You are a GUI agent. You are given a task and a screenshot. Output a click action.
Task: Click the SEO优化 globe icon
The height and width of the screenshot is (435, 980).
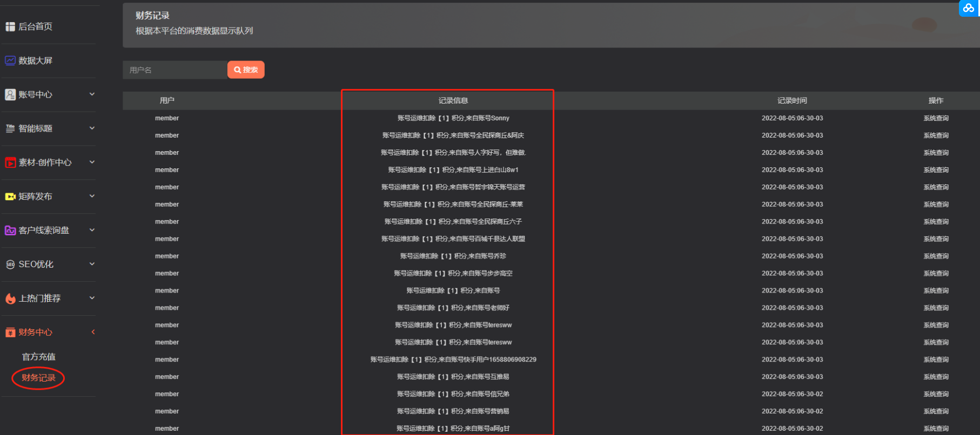pos(10,264)
